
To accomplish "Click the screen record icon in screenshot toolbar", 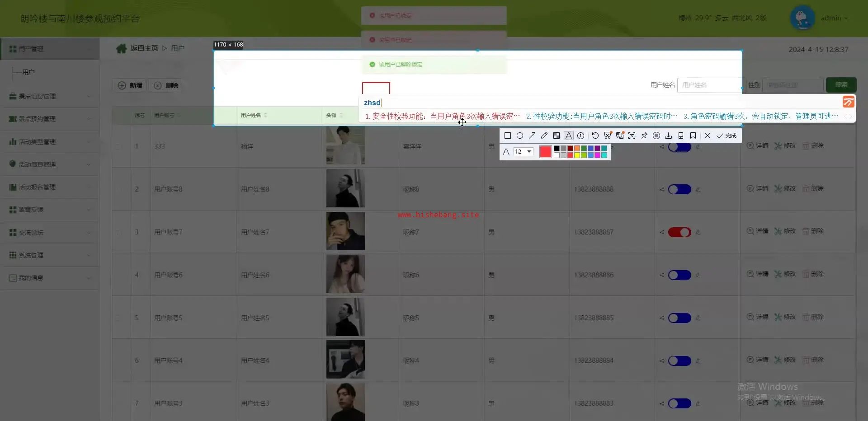I will (656, 136).
